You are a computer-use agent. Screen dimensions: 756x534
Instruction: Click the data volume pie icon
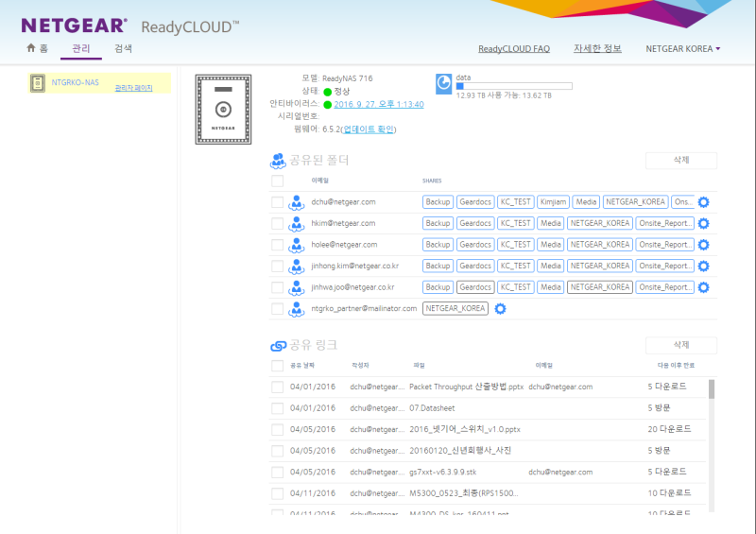pos(443,84)
